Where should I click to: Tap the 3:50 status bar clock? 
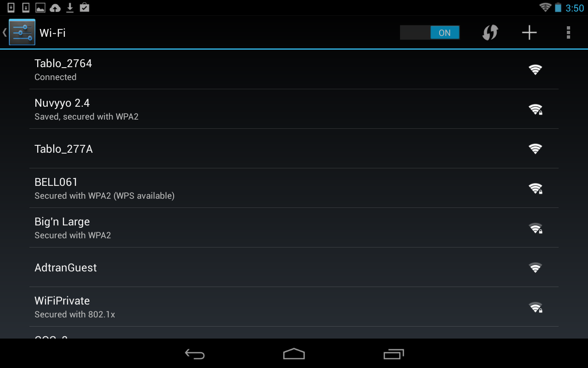(x=575, y=8)
